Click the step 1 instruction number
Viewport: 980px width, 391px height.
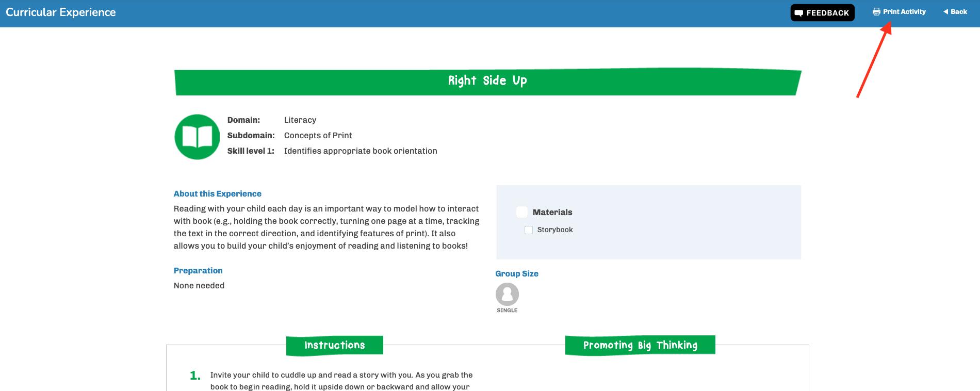click(195, 376)
